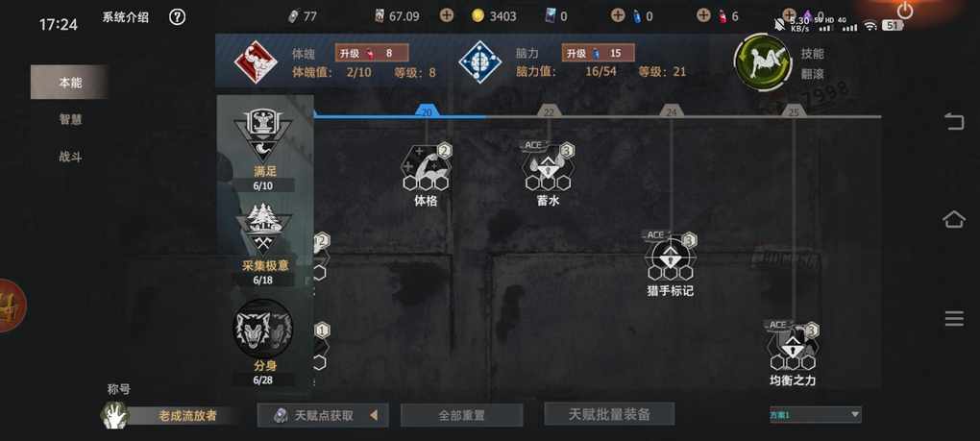Click the help question mark icon
The width and height of the screenshot is (980, 441).
pyautogui.click(x=178, y=17)
